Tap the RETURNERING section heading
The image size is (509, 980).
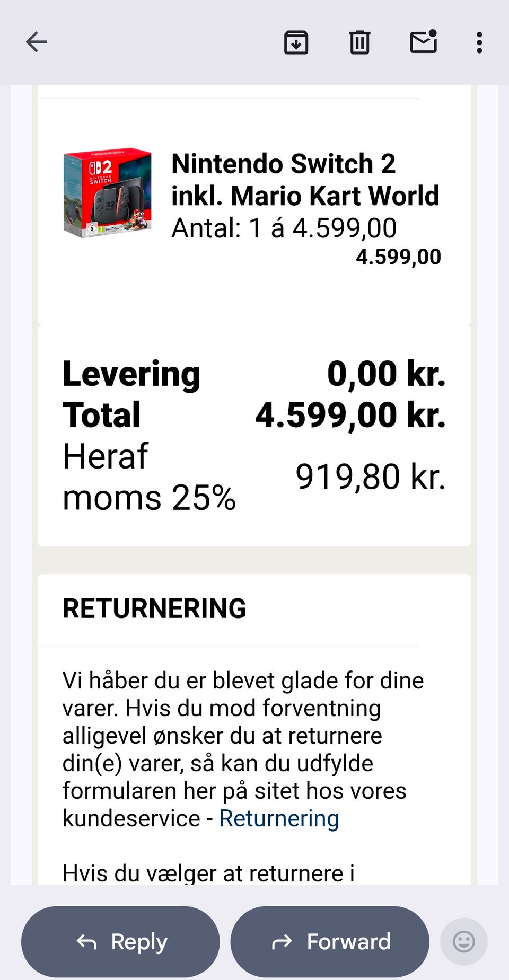(154, 608)
